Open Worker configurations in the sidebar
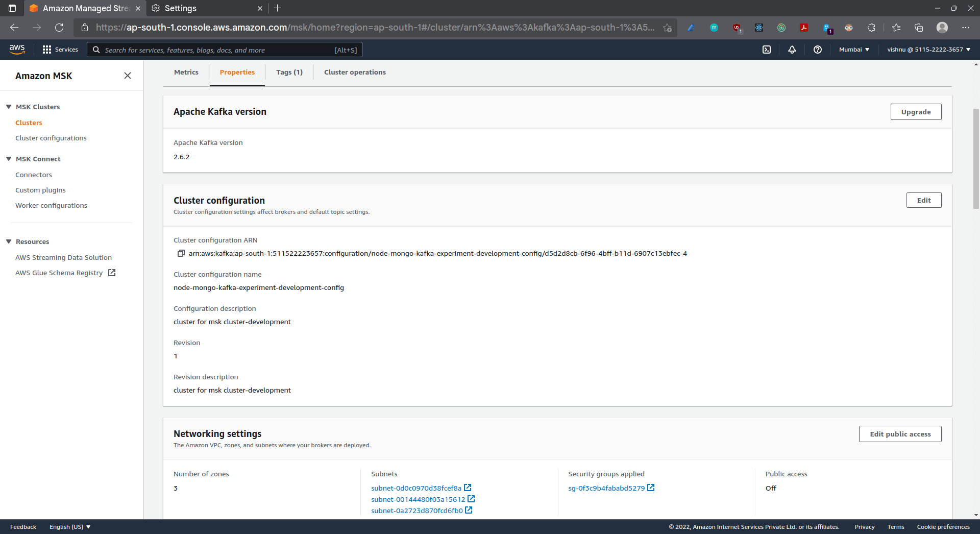Screen dimensions: 980x534 [x=51, y=205]
